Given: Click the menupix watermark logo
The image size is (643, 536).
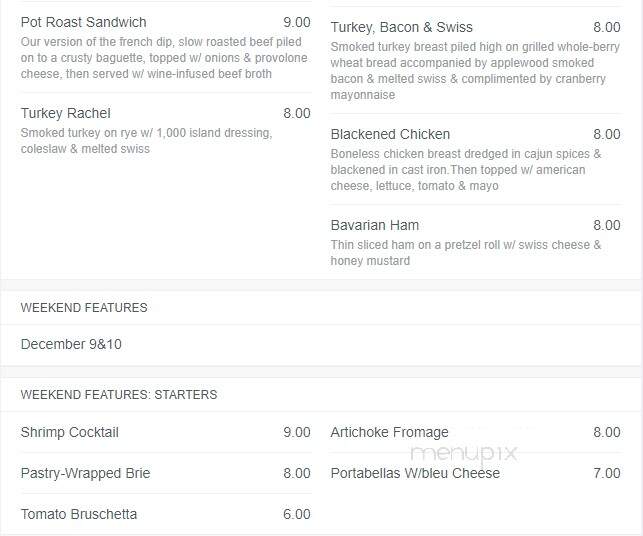Looking at the screenshot, I should pyautogui.click(x=464, y=453).
